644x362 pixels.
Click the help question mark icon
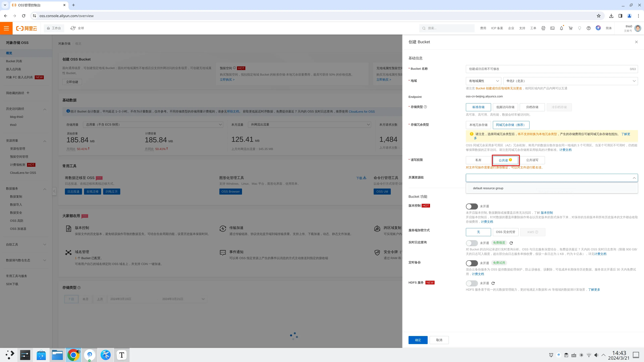point(588,28)
